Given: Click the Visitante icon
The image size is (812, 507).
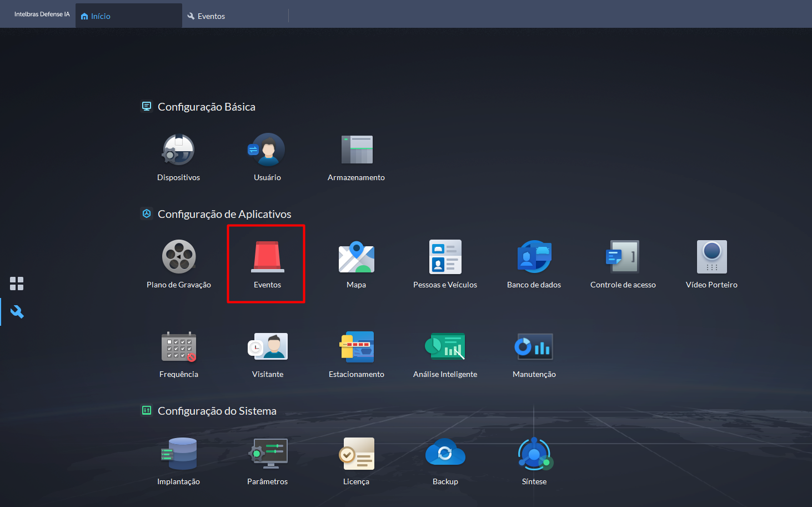Looking at the screenshot, I should [267, 347].
